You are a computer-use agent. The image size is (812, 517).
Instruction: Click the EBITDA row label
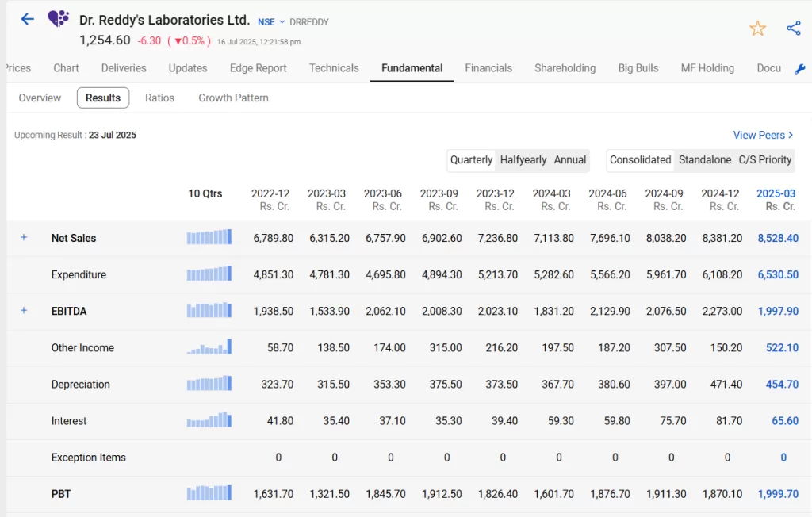click(69, 311)
